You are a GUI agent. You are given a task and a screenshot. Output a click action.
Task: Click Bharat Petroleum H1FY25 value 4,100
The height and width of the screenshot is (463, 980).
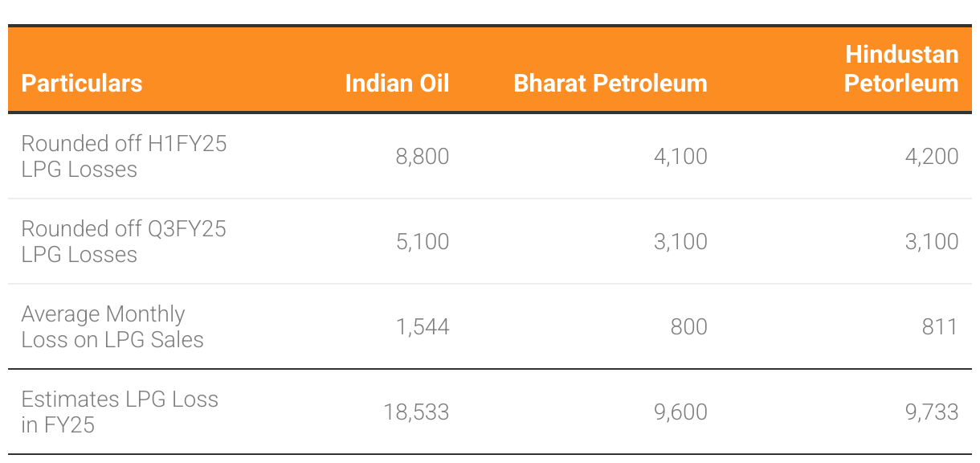click(680, 156)
